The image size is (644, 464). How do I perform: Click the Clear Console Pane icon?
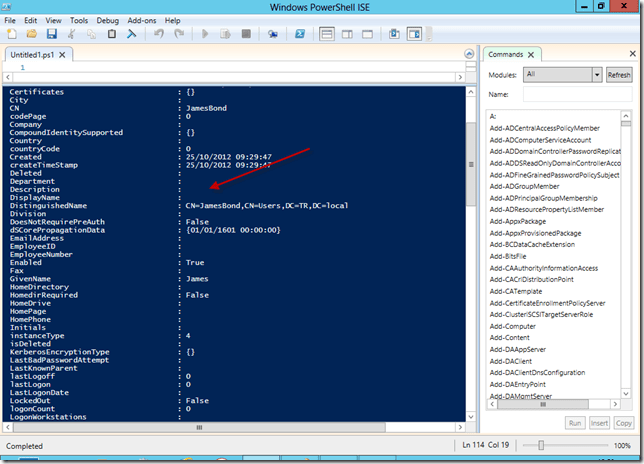tap(131, 34)
